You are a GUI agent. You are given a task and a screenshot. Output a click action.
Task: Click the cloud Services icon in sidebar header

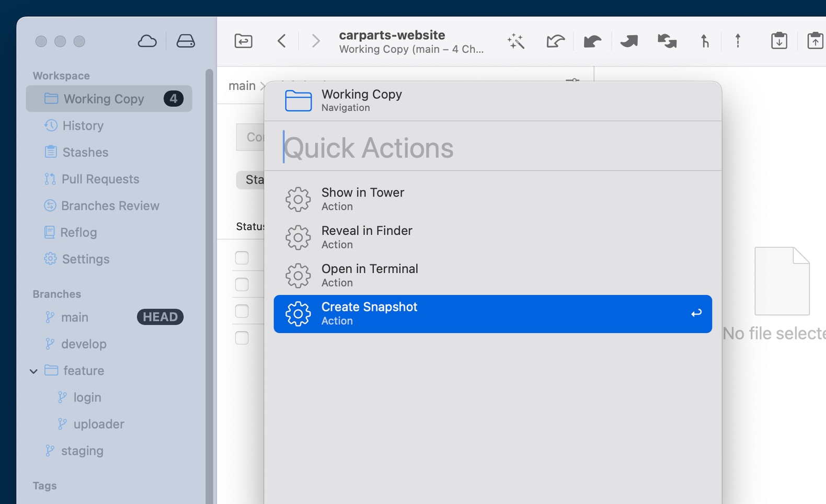tap(147, 41)
